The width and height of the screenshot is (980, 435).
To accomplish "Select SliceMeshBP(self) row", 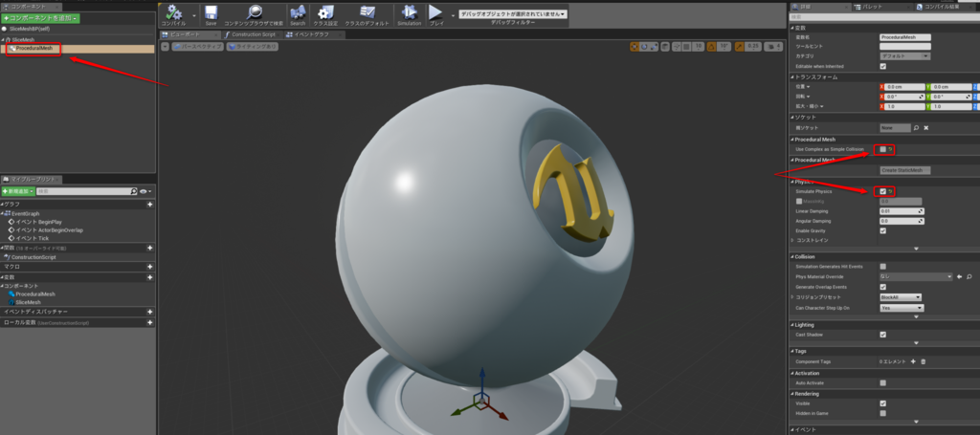I will click(28, 29).
